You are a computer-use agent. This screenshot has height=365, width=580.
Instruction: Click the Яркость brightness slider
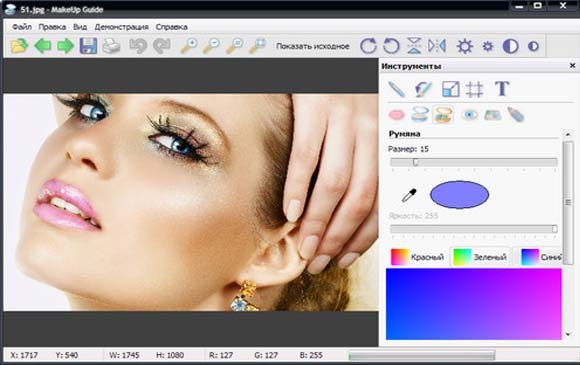pyautogui.click(x=474, y=229)
